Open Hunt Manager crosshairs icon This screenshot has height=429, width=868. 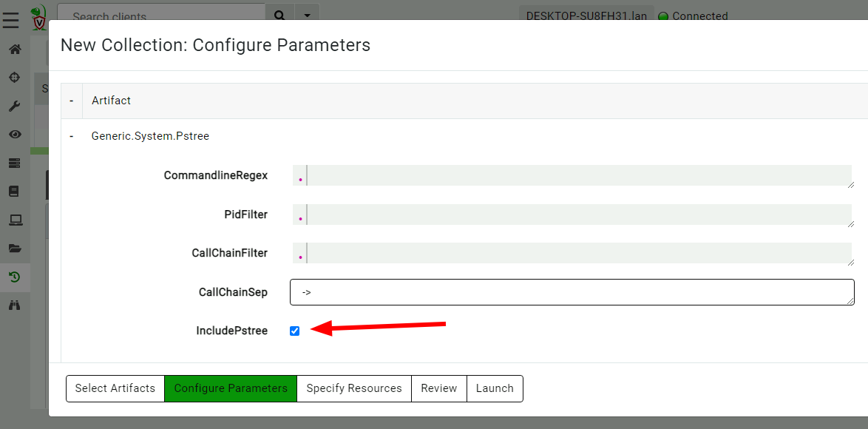pyautogui.click(x=15, y=78)
